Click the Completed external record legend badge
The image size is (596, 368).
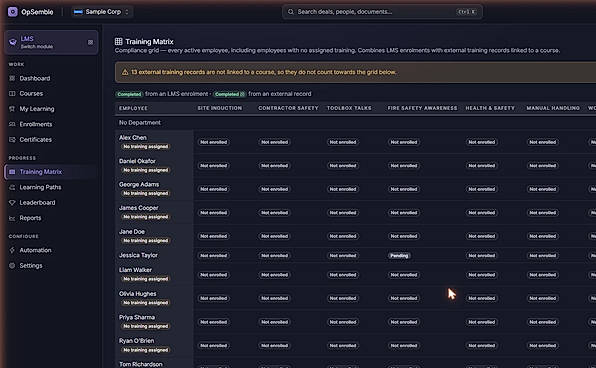click(x=229, y=94)
